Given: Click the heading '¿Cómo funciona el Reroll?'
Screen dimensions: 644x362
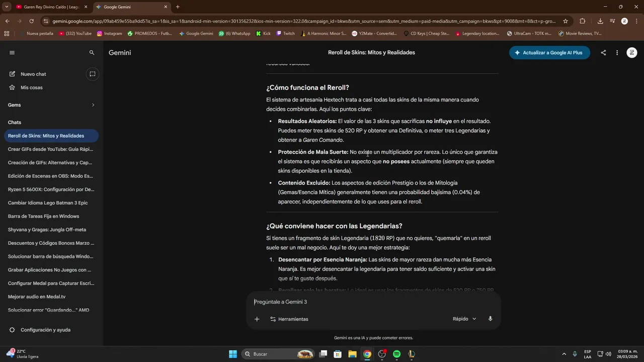Looking at the screenshot, I should point(307,87).
